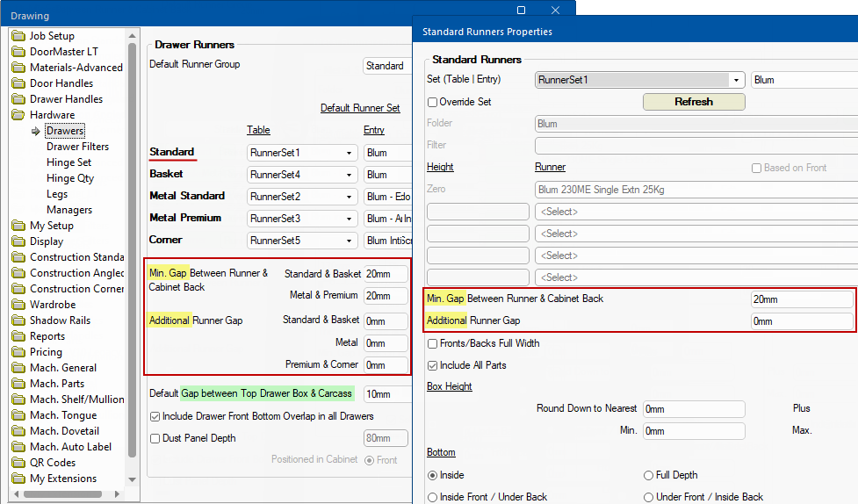Select the Wardrobe folder icon
The height and width of the screenshot is (504, 858).
pos(18,305)
